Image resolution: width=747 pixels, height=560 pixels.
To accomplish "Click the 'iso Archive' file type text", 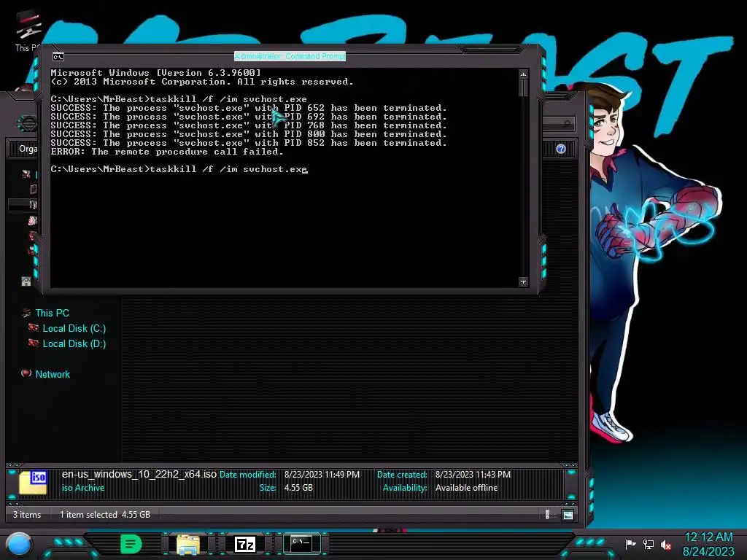I will click(x=83, y=488).
